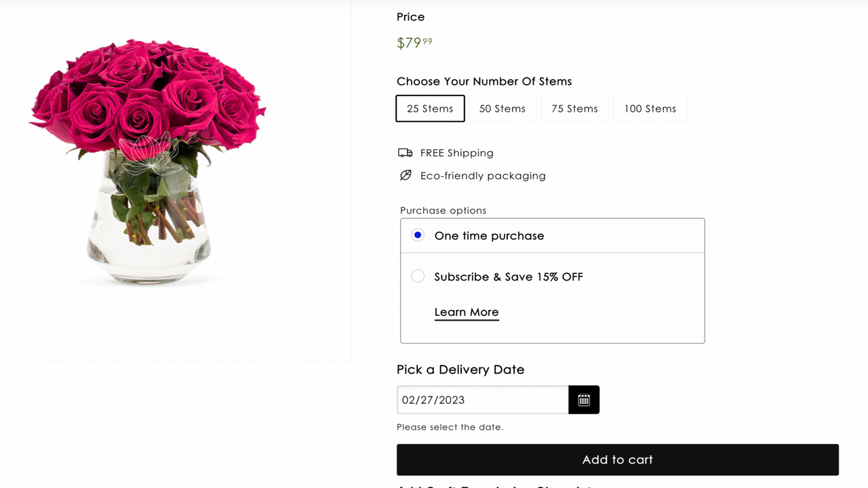Choose the 25 Stems option
Viewport: 868px width, 488px height.
[x=430, y=108]
